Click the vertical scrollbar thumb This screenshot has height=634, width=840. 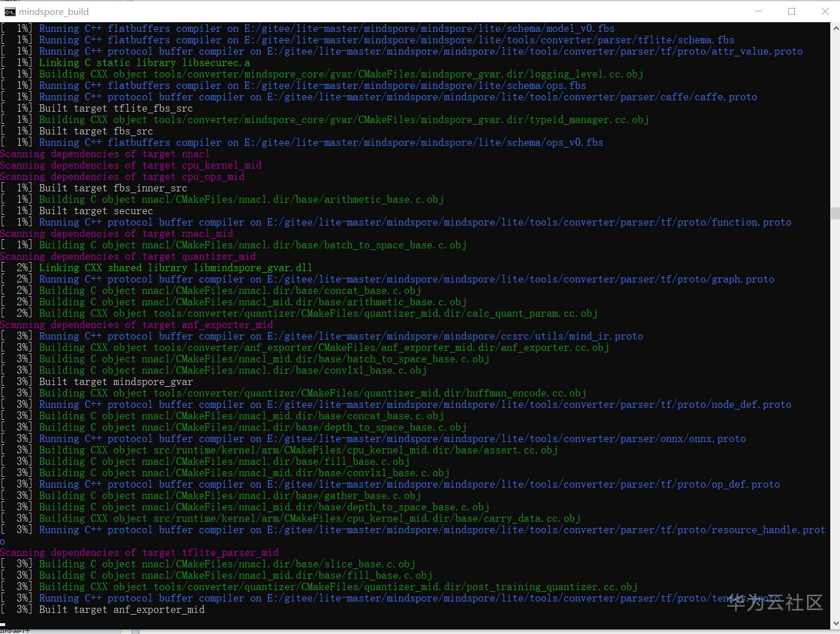(x=835, y=213)
